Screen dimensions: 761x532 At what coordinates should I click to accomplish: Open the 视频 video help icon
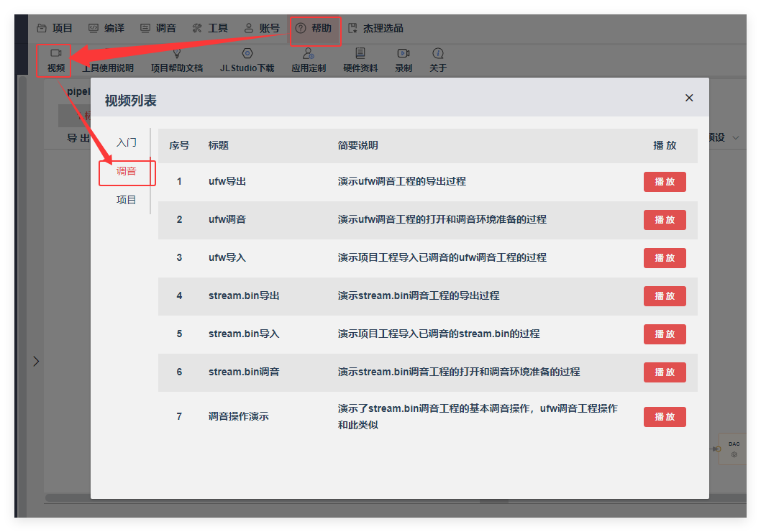pyautogui.click(x=56, y=53)
